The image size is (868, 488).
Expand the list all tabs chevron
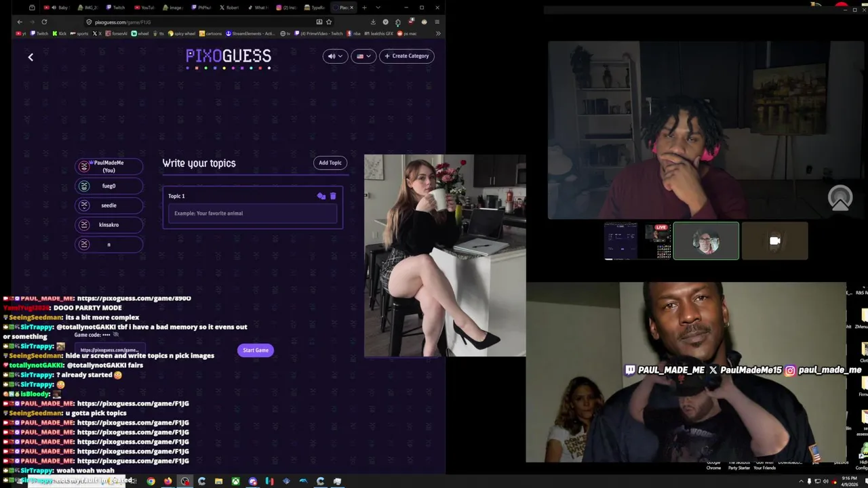tap(378, 7)
